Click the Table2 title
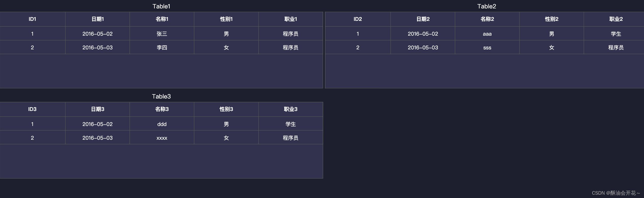Screen dimensions: 644x198 pyautogui.click(x=487, y=6)
